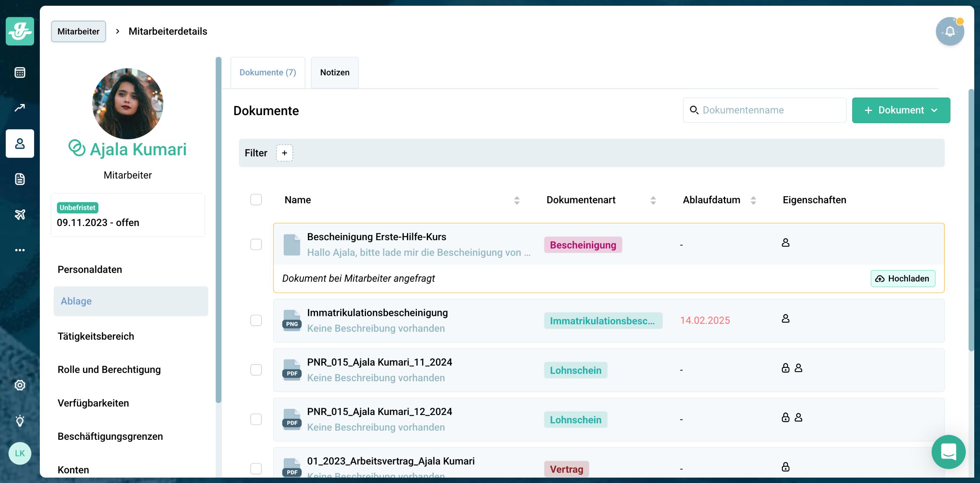
Task: Go back via Mitarbeiter breadcrumb
Action: click(78, 31)
